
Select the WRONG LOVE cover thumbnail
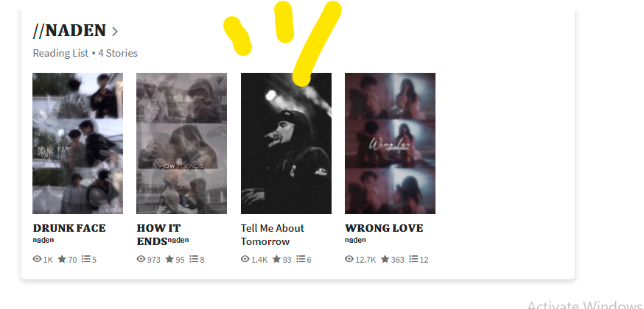click(x=391, y=143)
